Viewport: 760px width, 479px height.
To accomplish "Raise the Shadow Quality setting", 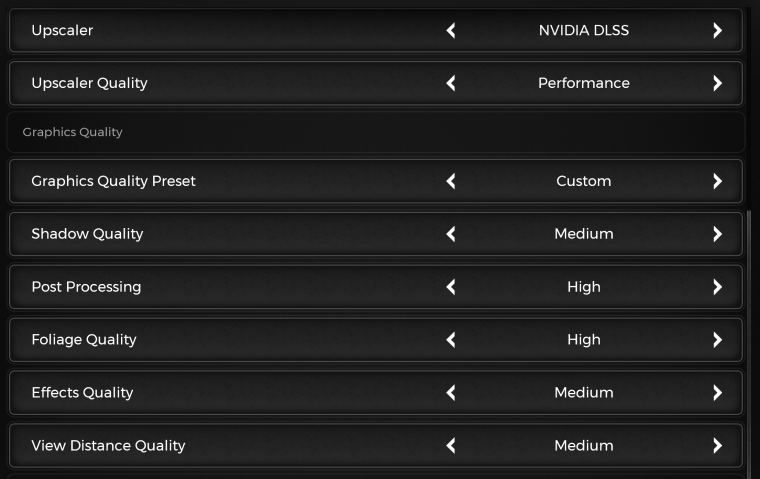I will 717,234.
